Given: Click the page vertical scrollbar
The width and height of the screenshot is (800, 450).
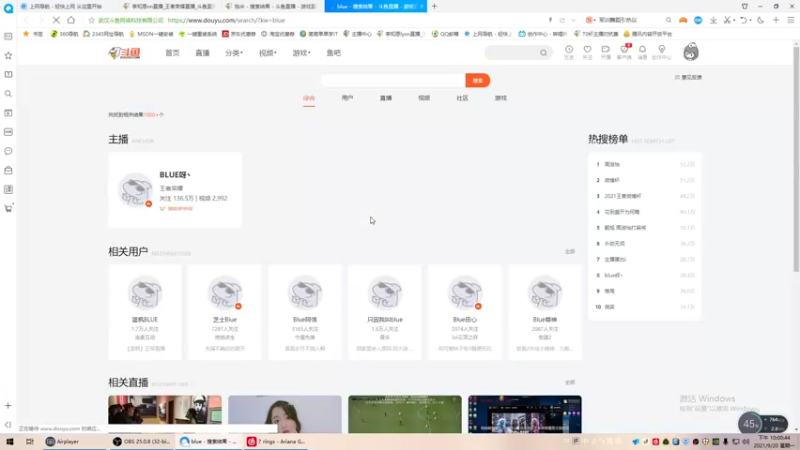Looking at the screenshot, I should (x=796, y=158).
